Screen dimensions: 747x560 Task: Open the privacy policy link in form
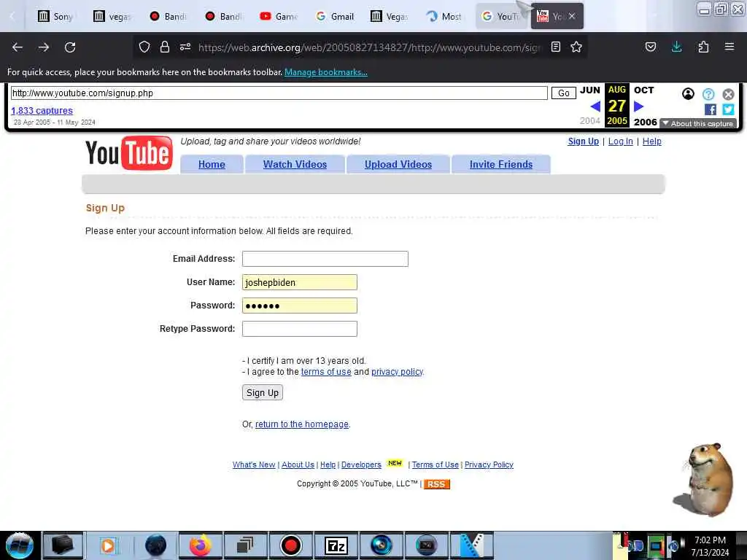tap(397, 372)
